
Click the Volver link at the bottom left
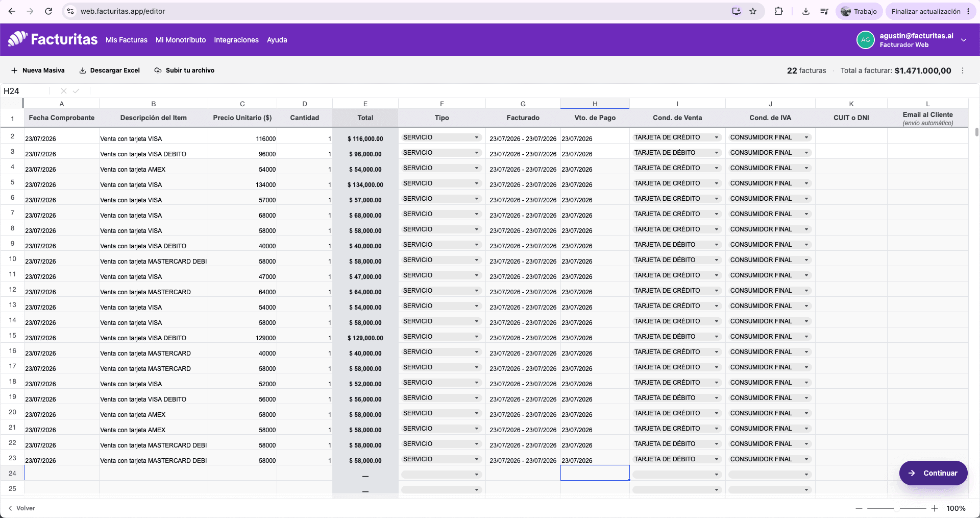pyautogui.click(x=22, y=508)
